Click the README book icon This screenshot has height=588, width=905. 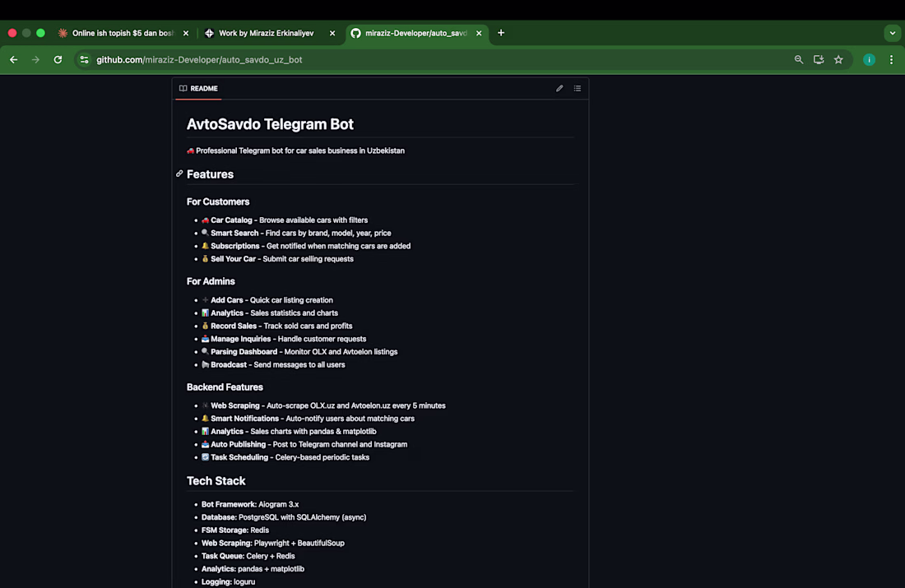coord(183,88)
